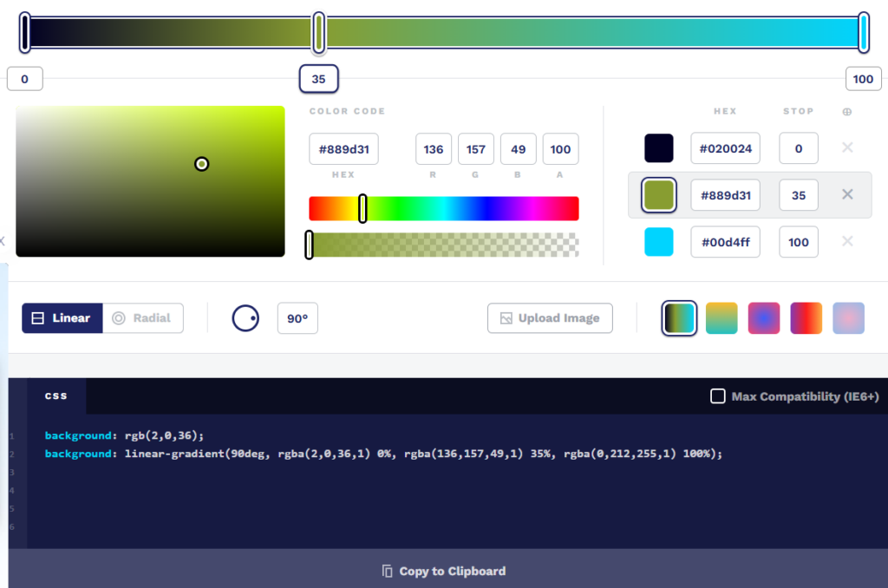Select the Linear gradient type

(x=62, y=318)
